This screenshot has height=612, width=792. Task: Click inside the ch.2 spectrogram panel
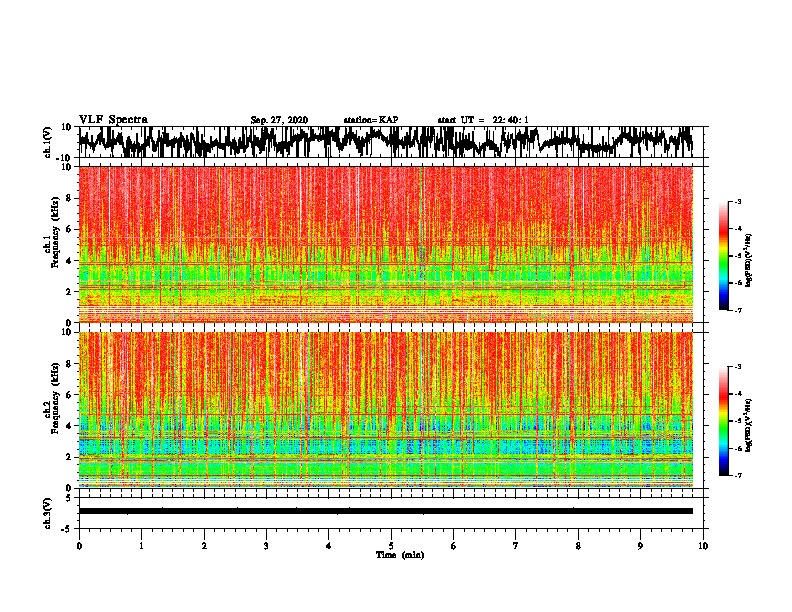click(x=385, y=410)
